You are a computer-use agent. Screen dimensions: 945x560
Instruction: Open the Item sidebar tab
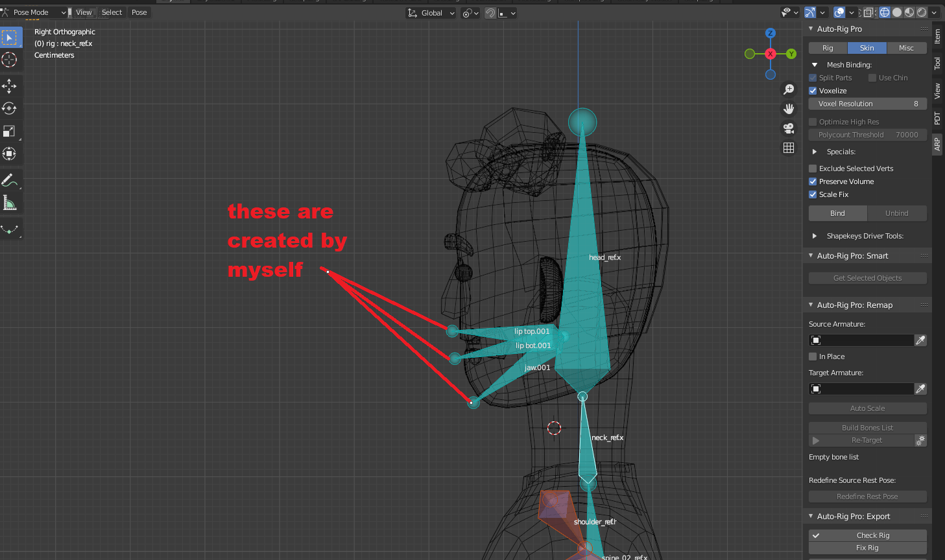click(x=937, y=36)
